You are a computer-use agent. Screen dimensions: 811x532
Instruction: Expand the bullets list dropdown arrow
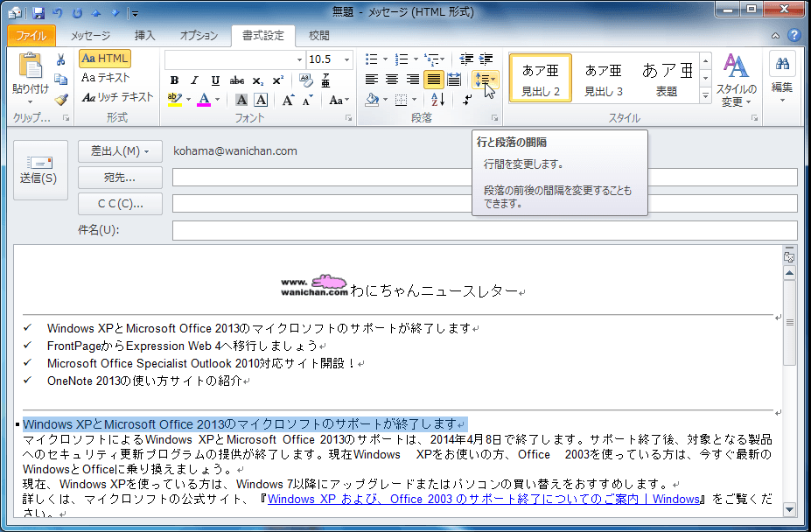click(385, 59)
